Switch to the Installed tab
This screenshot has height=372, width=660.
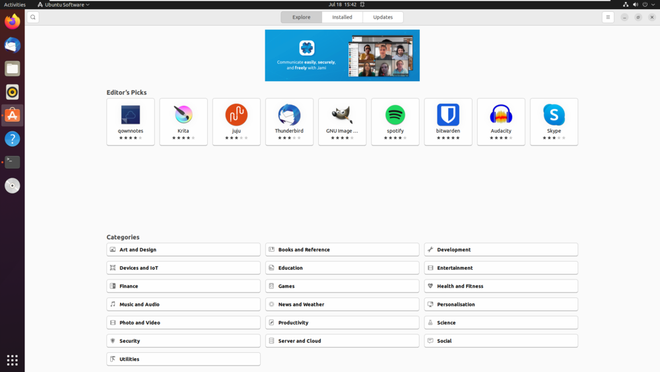(x=342, y=17)
